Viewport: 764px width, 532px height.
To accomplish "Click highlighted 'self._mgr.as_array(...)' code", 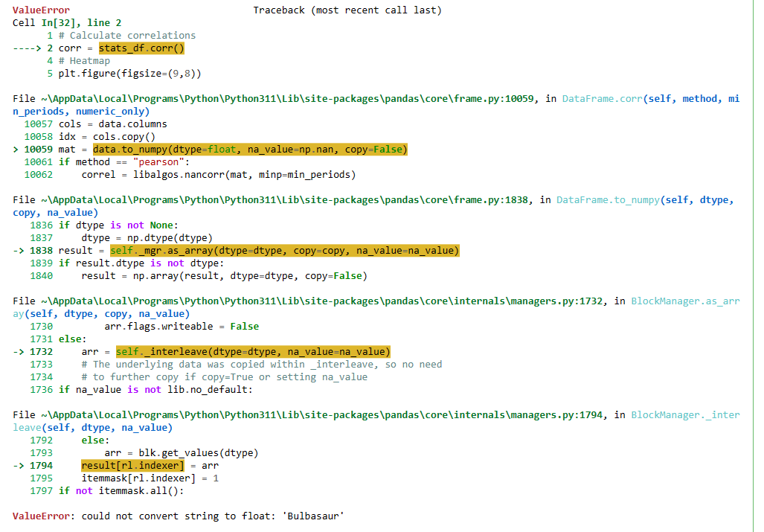I will click(285, 251).
